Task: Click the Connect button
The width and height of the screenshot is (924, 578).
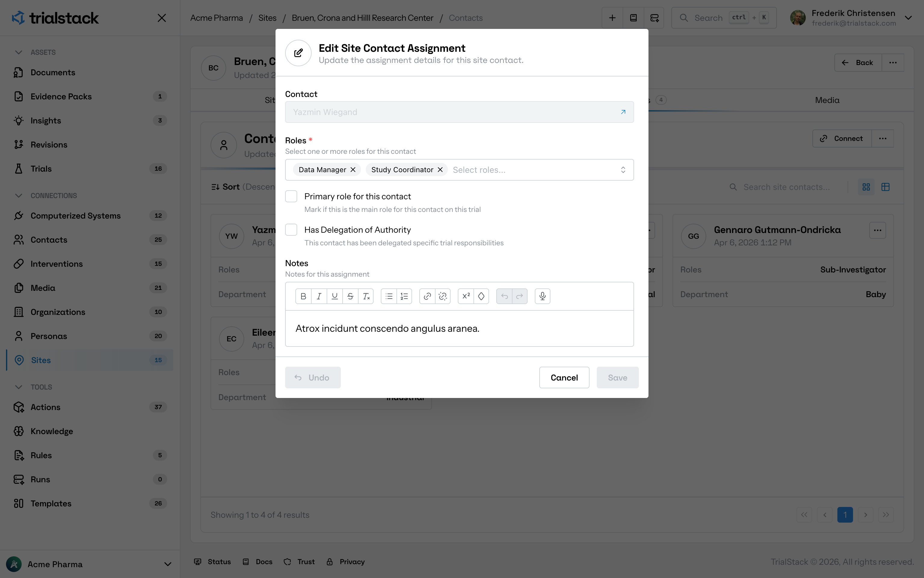Action: point(842,138)
